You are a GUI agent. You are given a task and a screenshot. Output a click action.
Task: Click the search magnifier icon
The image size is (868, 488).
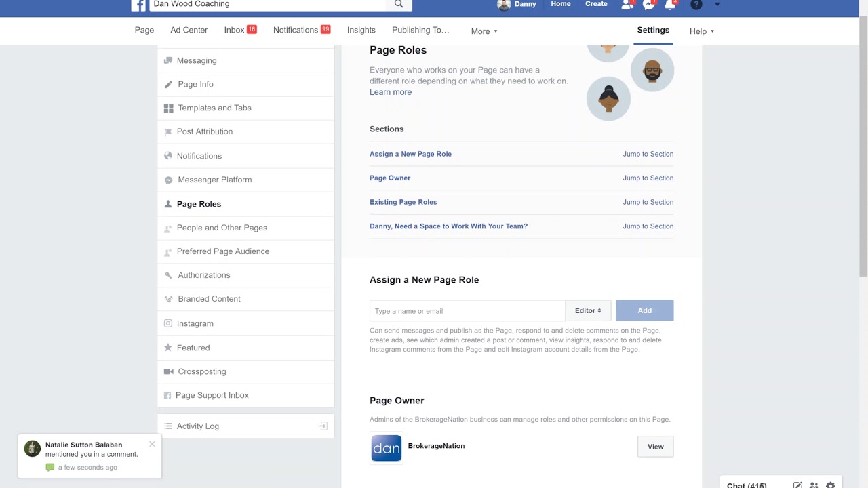coord(399,4)
